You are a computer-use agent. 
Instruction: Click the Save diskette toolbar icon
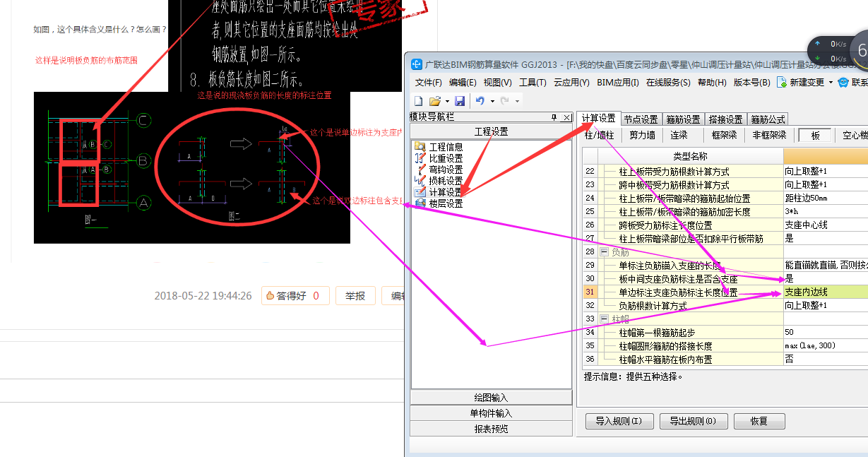tap(460, 101)
